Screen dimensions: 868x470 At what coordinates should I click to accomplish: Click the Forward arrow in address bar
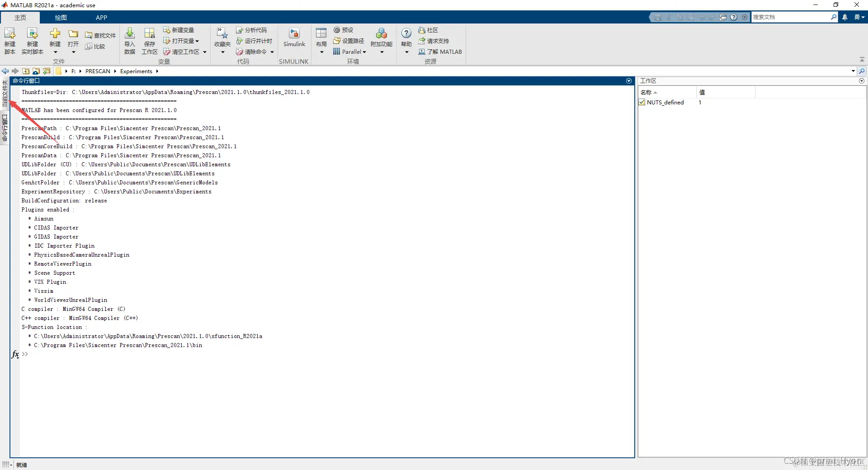coord(15,71)
